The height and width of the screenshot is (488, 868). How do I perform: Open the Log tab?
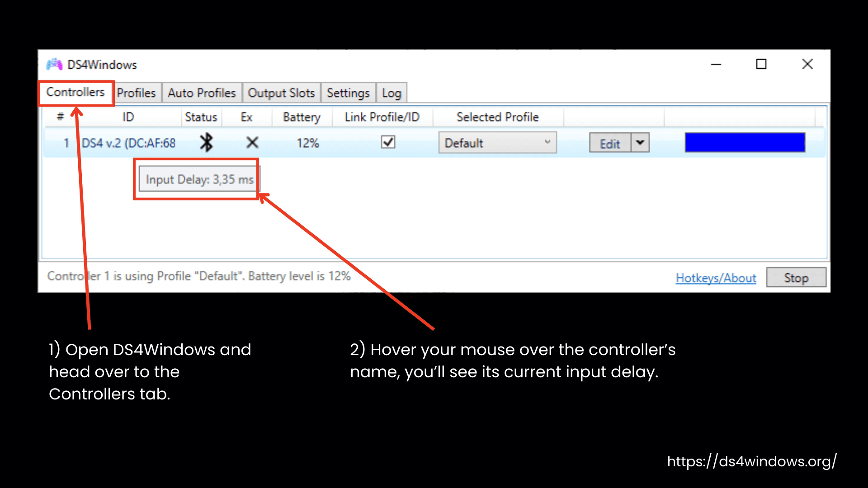point(392,93)
